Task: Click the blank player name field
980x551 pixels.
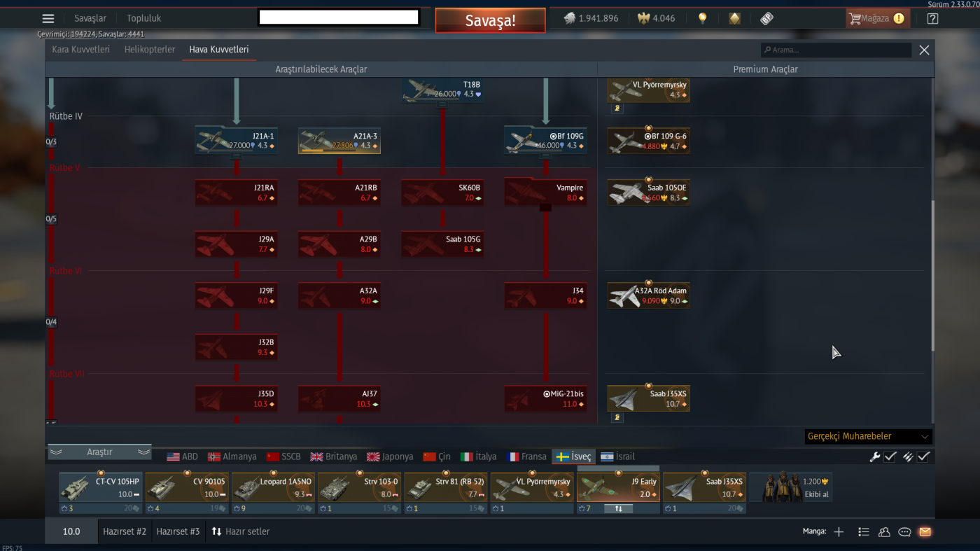Action: pos(339,18)
